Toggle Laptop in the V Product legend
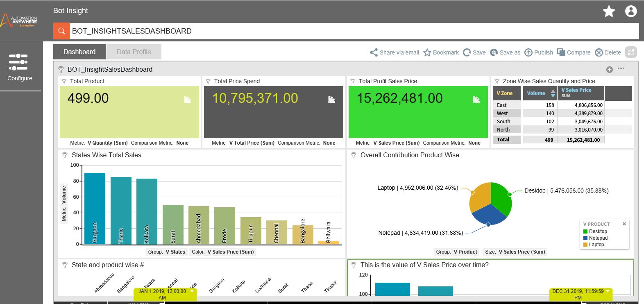 596,245
